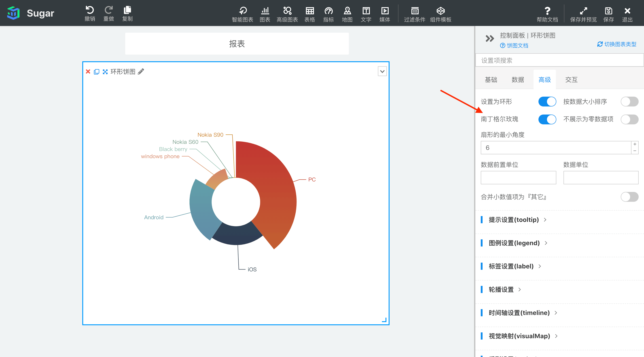Add a 过滤条件 filter condition
Image resolution: width=644 pixels, height=357 pixels.
(415, 14)
